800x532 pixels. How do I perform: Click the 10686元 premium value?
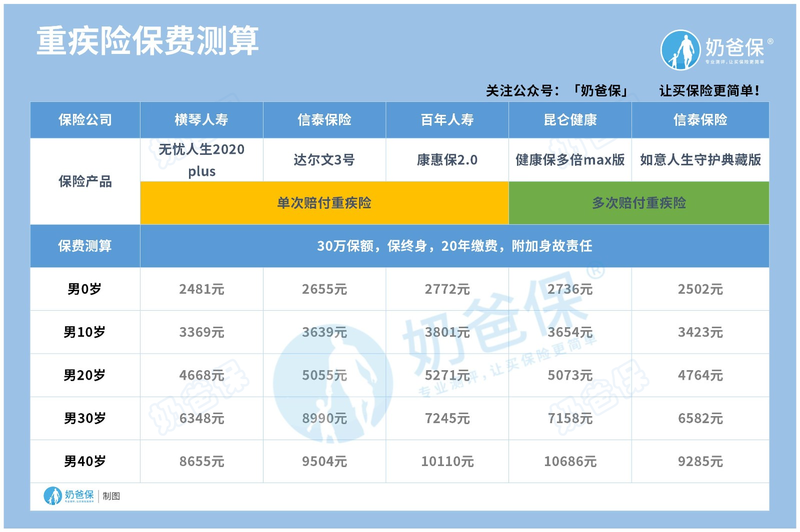point(570,461)
